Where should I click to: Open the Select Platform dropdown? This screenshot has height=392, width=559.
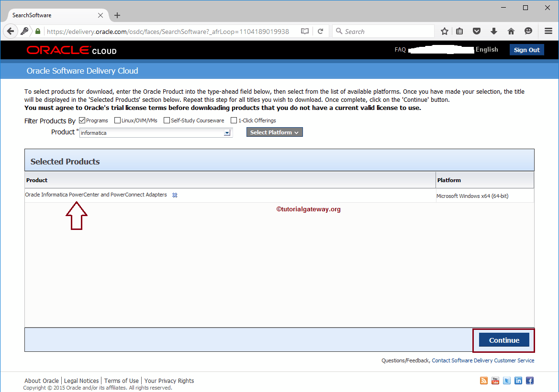(x=275, y=132)
